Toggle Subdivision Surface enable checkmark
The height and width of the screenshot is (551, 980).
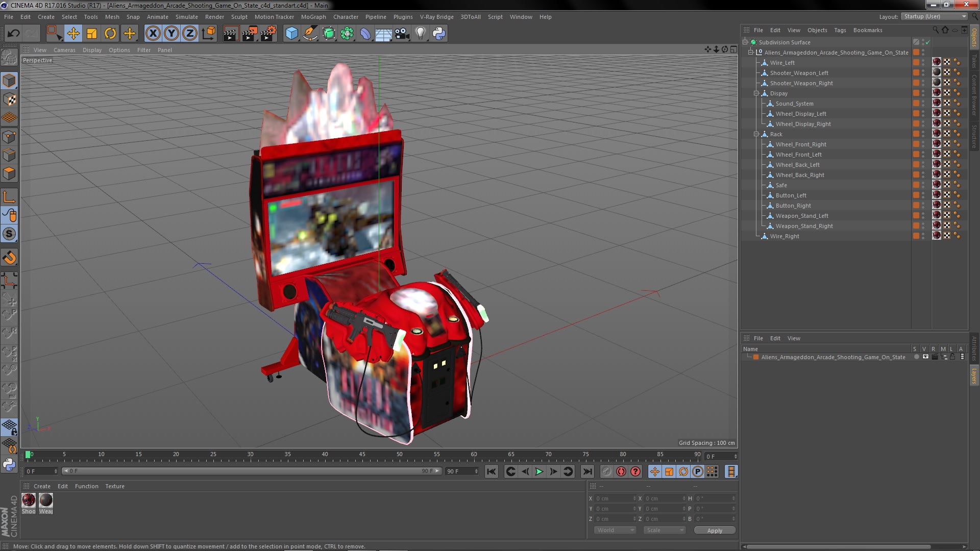[927, 42]
